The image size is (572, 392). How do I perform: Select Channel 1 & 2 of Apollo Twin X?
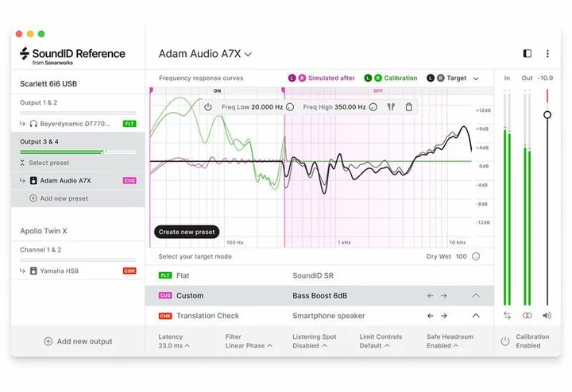point(41,250)
